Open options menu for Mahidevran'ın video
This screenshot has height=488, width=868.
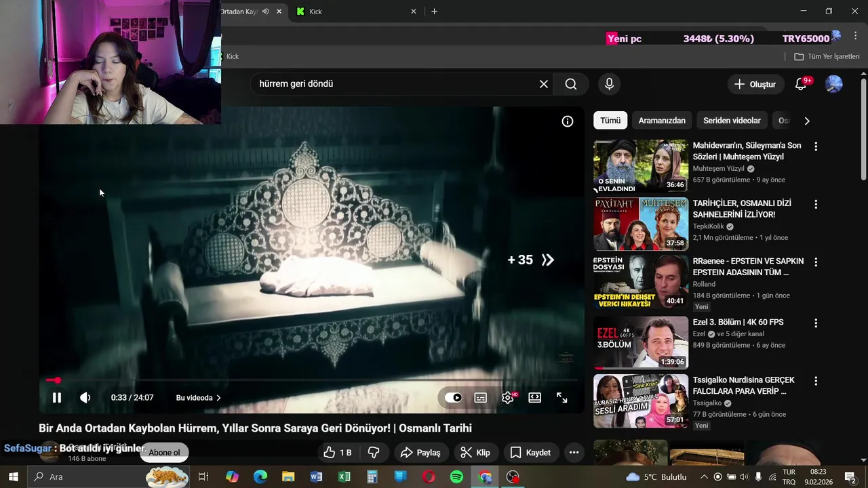coord(816,146)
